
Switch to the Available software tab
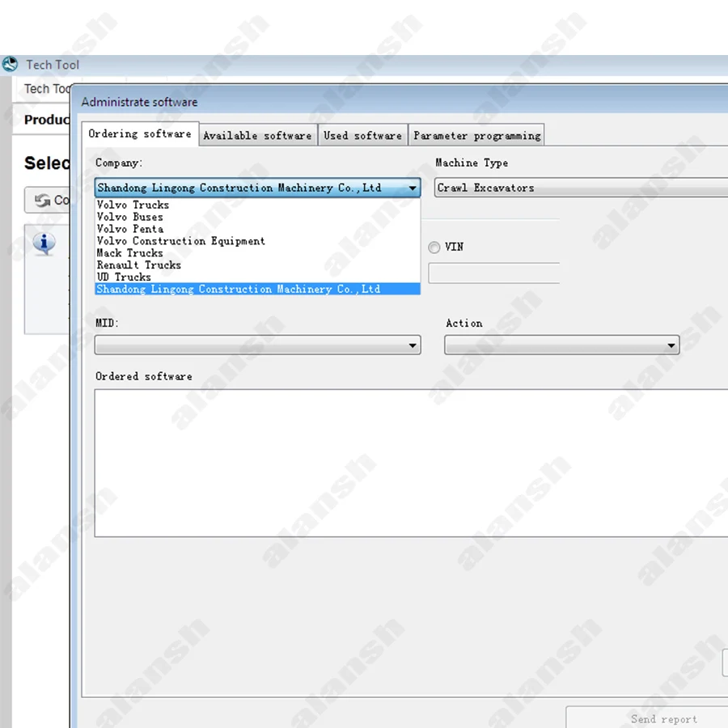pyautogui.click(x=258, y=136)
